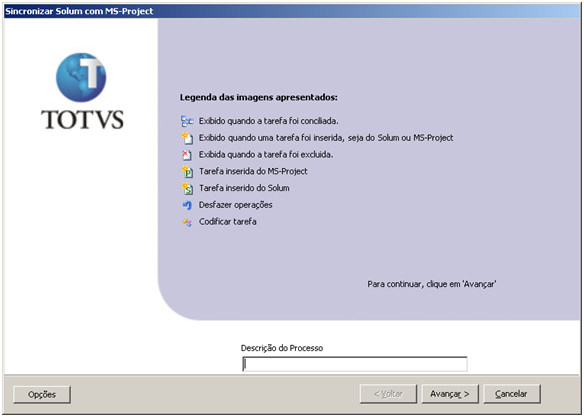
Task: Click the excluded task red X icon
Action: 187,155
